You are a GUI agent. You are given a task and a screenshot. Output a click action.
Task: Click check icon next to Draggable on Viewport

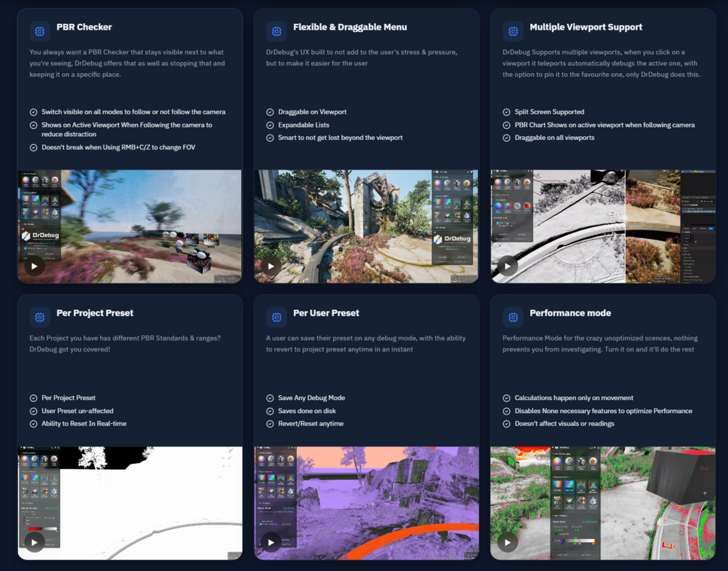click(x=269, y=112)
